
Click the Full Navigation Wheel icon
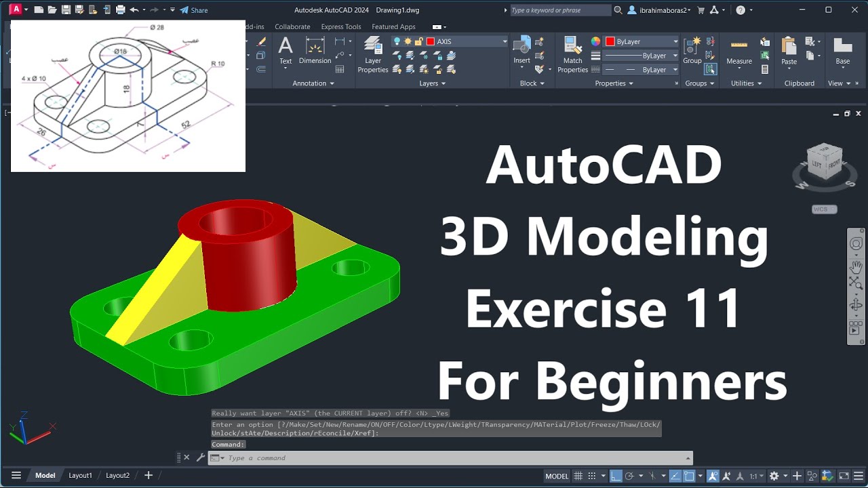856,244
